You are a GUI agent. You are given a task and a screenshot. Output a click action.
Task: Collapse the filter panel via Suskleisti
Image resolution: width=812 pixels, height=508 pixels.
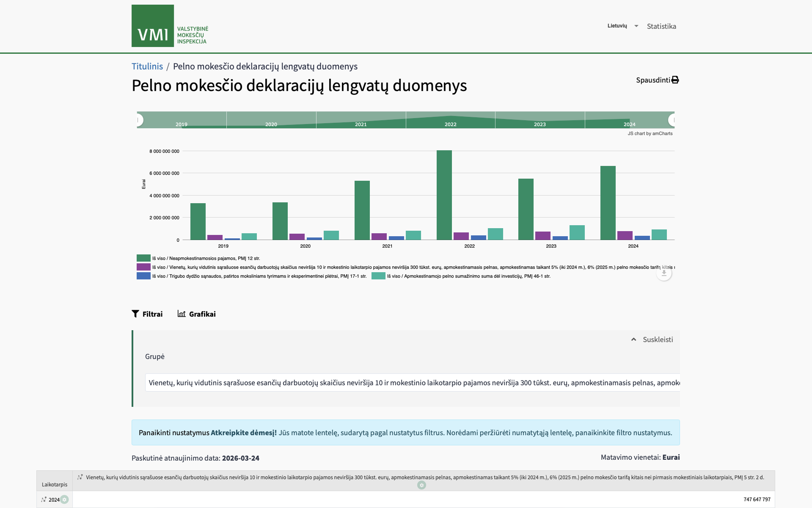(x=652, y=340)
